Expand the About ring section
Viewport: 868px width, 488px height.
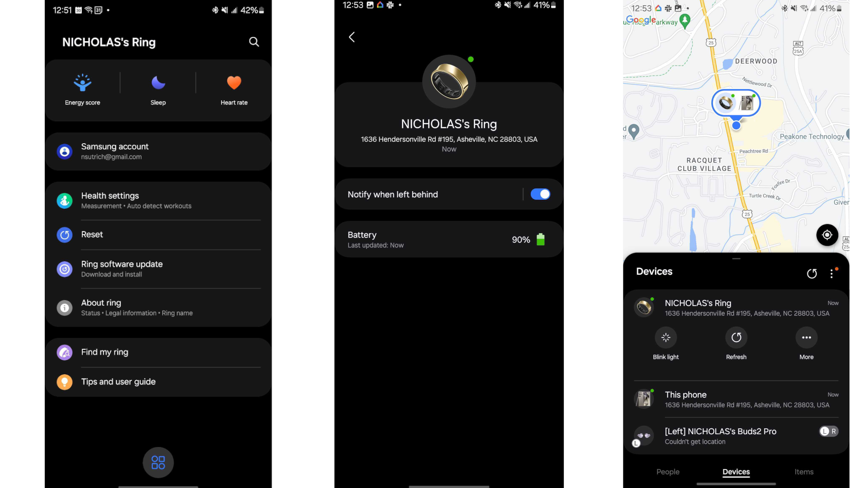pyautogui.click(x=158, y=307)
